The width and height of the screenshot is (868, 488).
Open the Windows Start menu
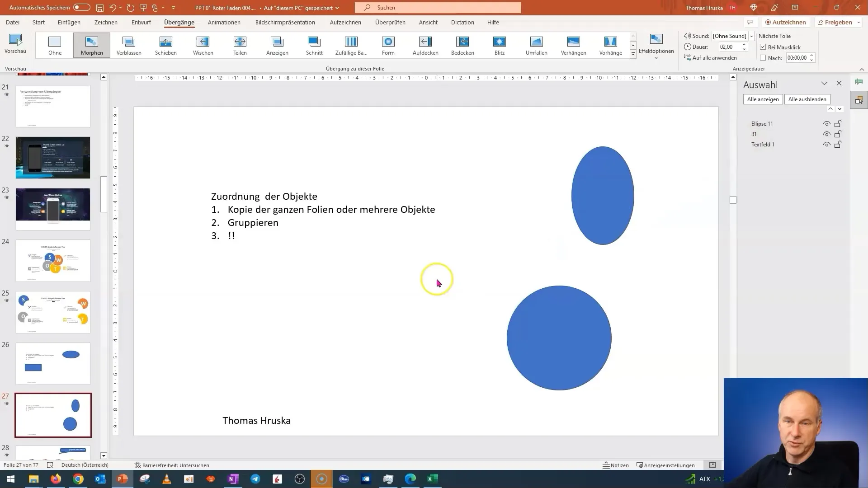pos(11,479)
